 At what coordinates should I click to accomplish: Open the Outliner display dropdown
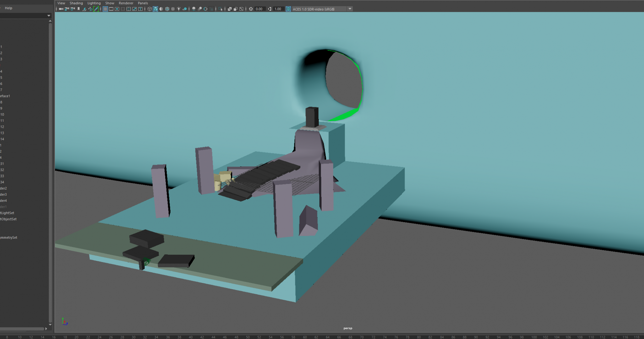pyautogui.click(x=48, y=15)
